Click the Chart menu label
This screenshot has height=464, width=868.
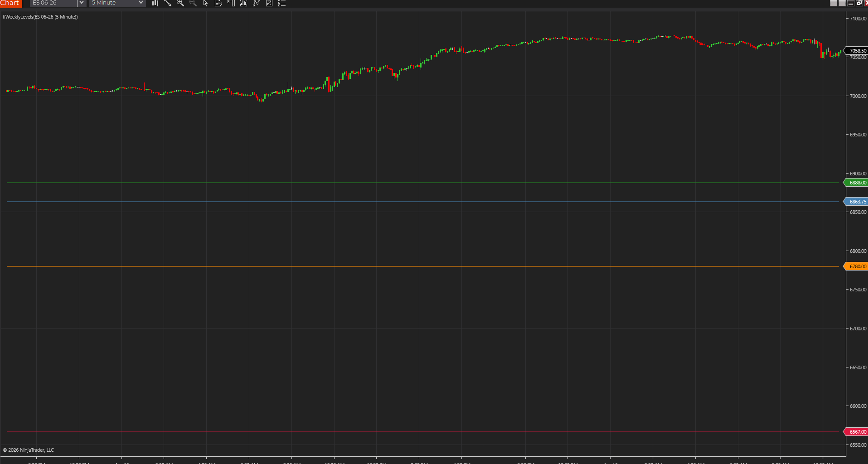pyautogui.click(x=10, y=3)
